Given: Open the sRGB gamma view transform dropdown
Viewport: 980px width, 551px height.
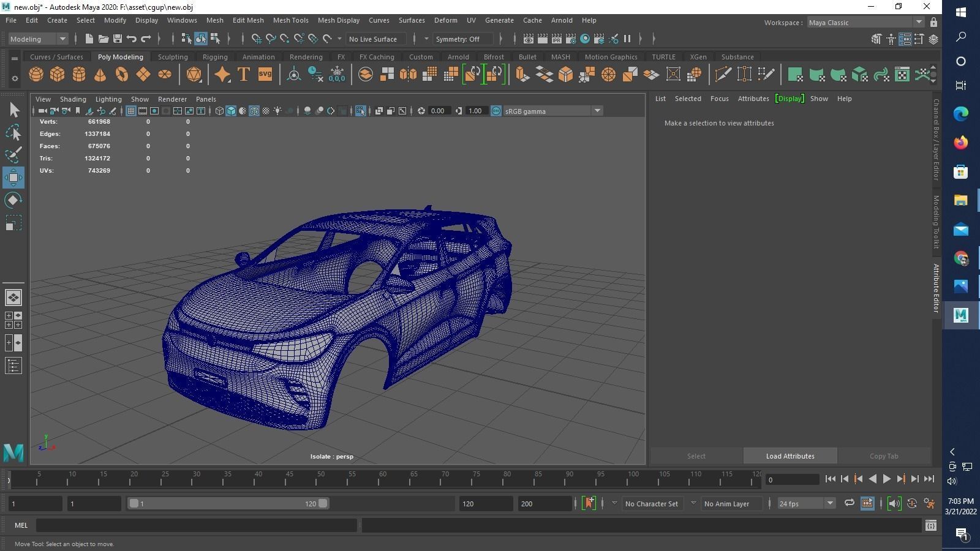Looking at the screenshot, I should tap(553, 111).
